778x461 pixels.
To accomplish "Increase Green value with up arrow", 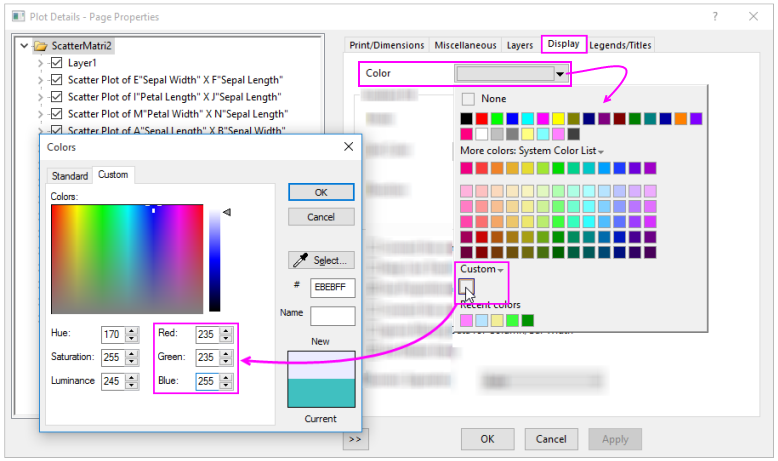I will click(x=226, y=354).
